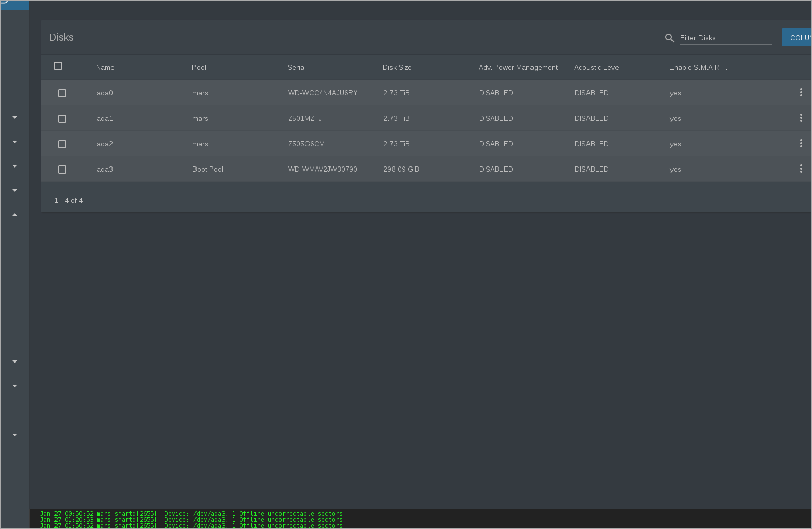This screenshot has width=812, height=529.
Task: Show more actions for Boot Pool disk ada3
Action: pyautogui.click(x=801, y=169)
